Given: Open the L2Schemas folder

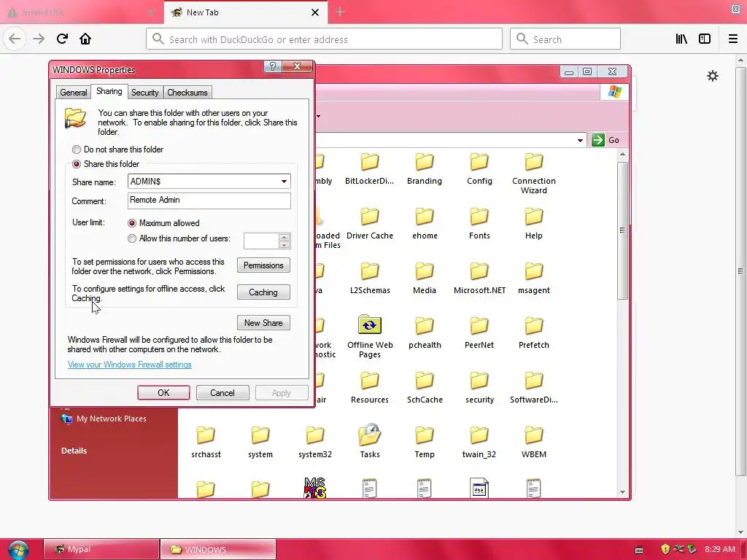Looking at the screenshot, I should click(370, 278).
